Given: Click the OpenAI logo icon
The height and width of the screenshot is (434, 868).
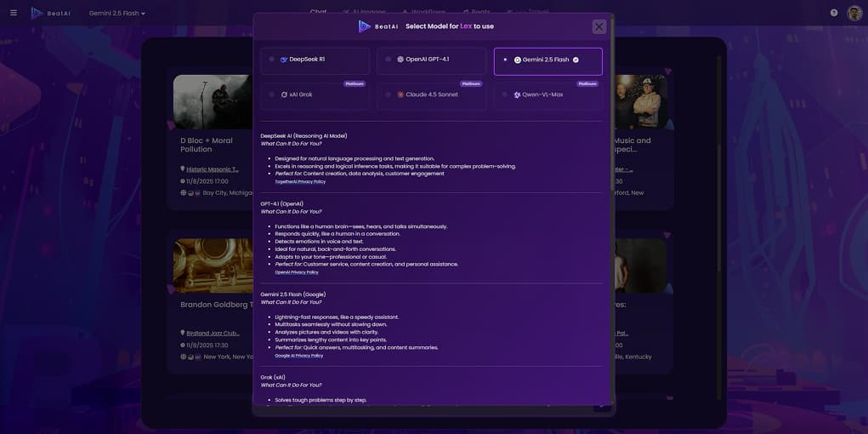Looking at the screenshot, I should coord(400,60).
